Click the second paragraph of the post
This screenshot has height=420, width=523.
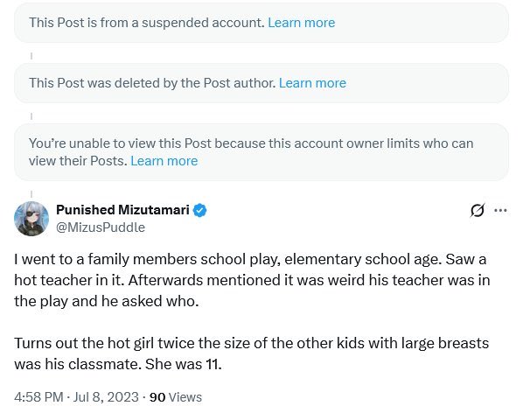[x=252, y=353]
